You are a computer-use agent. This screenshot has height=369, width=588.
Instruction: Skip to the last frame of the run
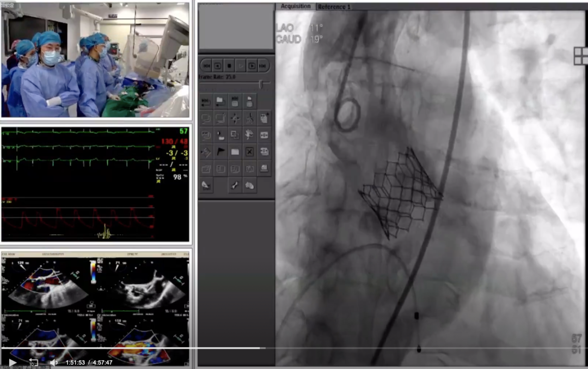(264, 65)
